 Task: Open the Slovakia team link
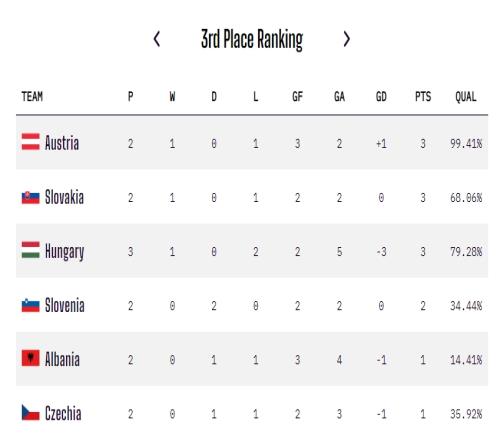[x=64, y=197]
